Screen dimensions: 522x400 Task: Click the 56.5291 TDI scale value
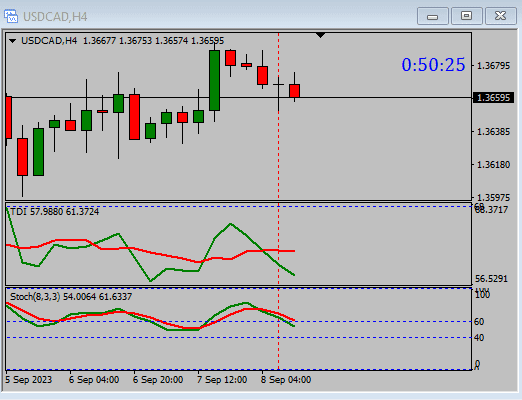click(491, 279)
